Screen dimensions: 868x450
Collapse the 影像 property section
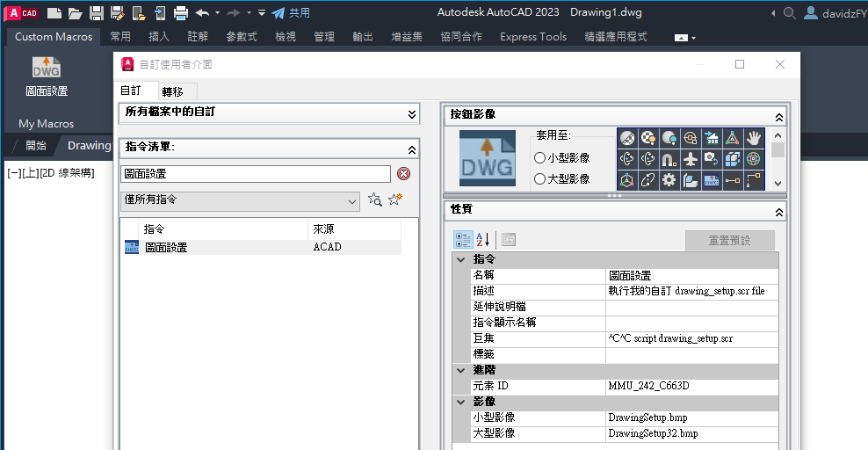[x=460, y=402]
